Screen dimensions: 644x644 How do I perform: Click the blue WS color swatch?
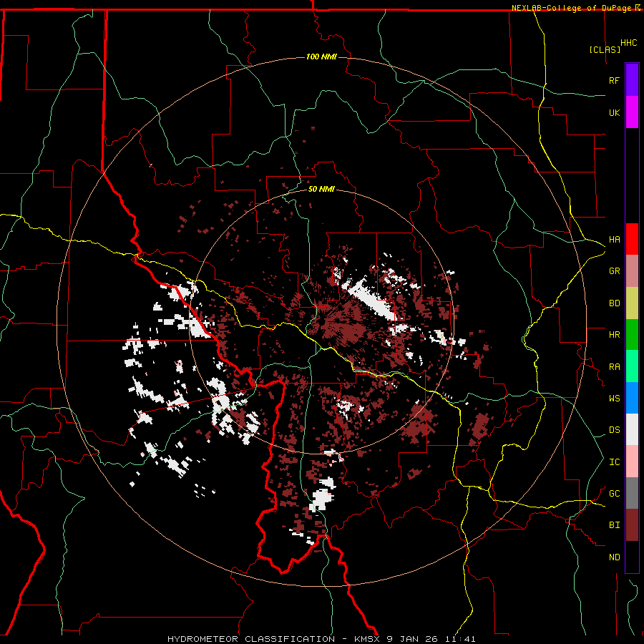pyautogui.click(x=632, y=398)
